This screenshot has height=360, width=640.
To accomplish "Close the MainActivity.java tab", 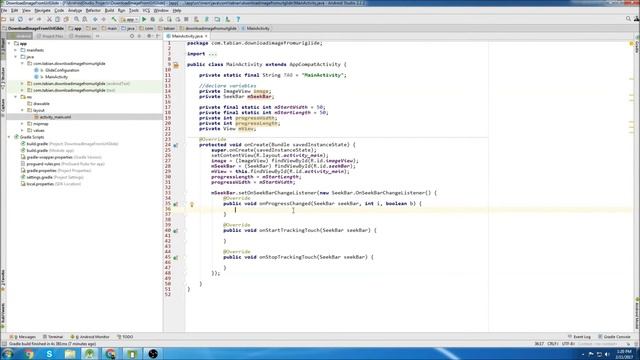I will 206,36.
